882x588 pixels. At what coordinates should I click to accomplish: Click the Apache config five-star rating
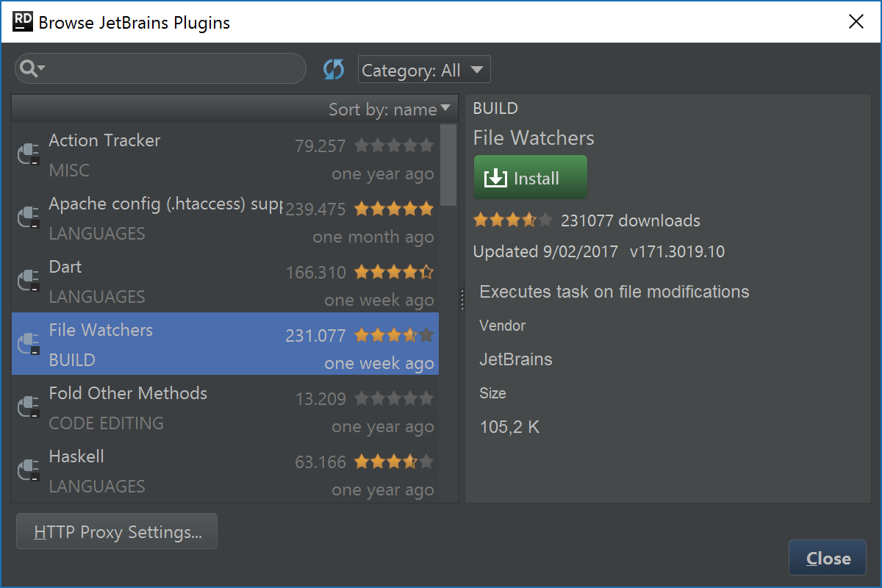[394, 209]
